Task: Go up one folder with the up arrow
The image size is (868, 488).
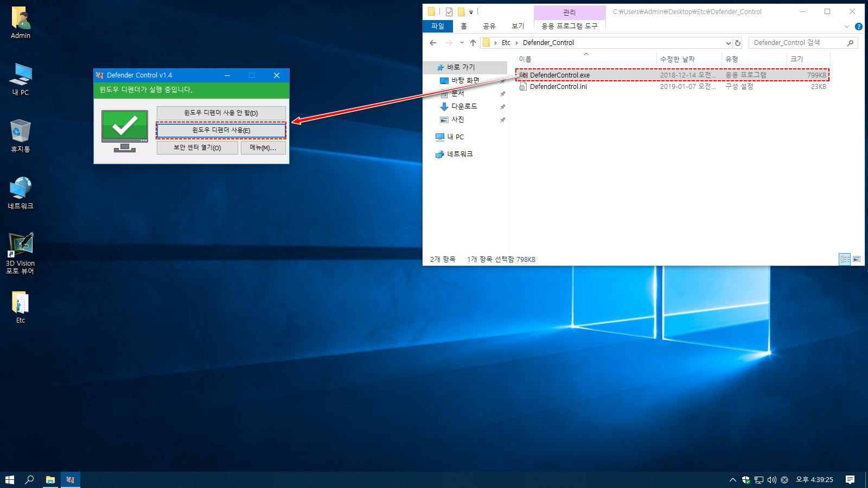Action: (x=473, y=43)
